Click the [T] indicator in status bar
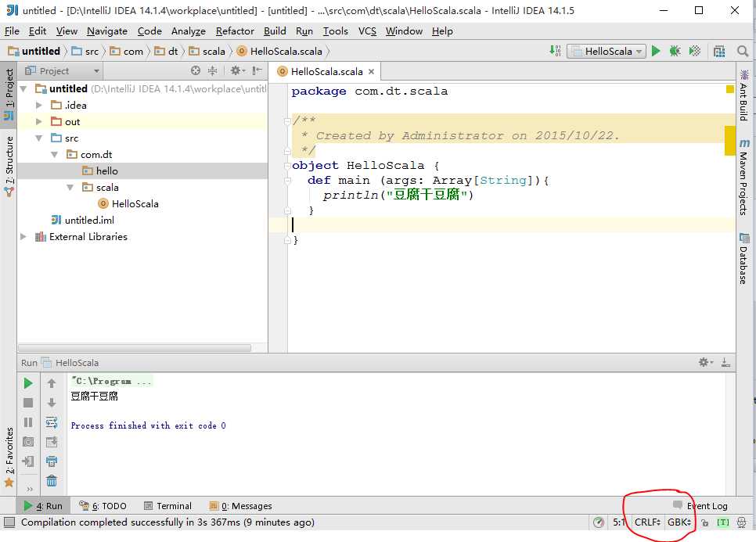Image resolution: width=756 pixels, height=542 pixels. [x=722, y=522]
